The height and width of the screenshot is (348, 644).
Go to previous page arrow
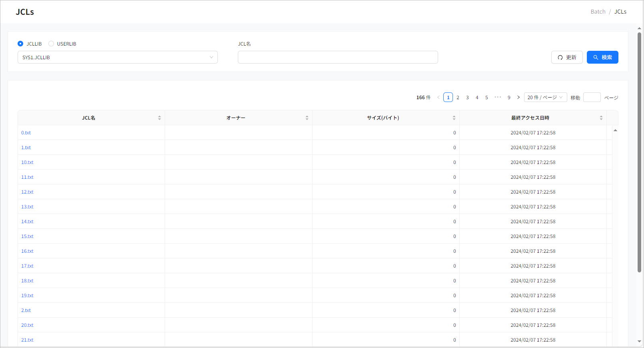click(439, 98)
